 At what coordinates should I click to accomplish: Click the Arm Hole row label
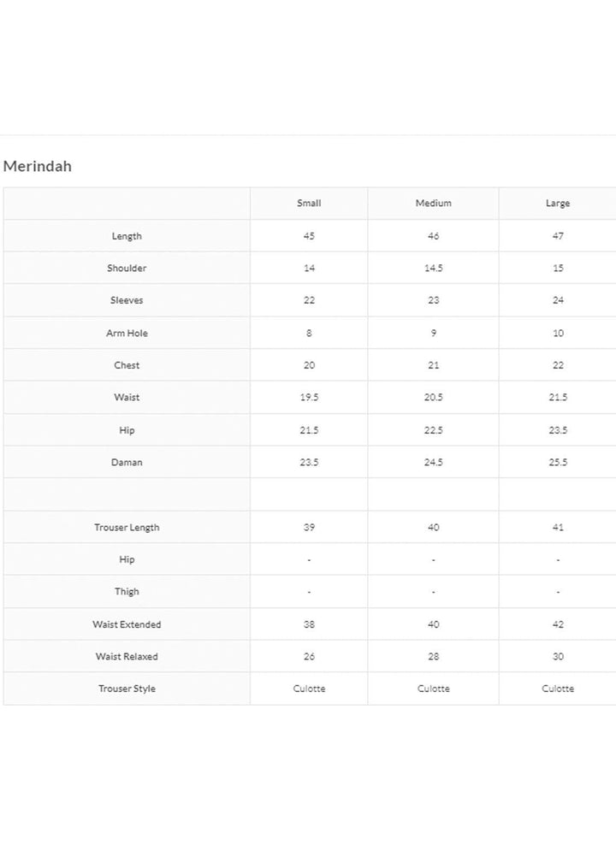pos(127,334)
